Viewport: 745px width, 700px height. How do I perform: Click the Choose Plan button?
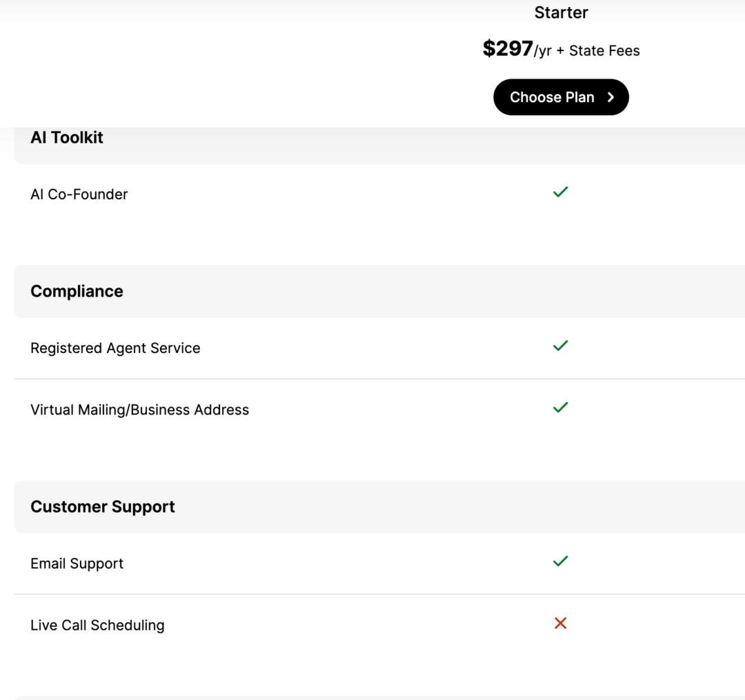coord(561,97)
